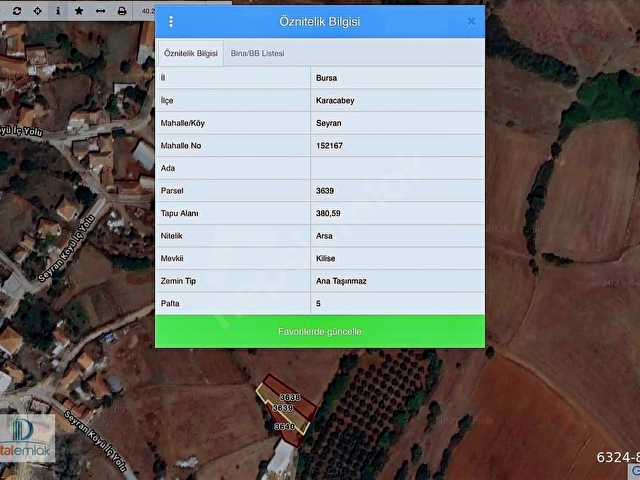Click parcel 3640 label on the map
640x480 pixels.
pyautogui.click(x=284, y=427)
